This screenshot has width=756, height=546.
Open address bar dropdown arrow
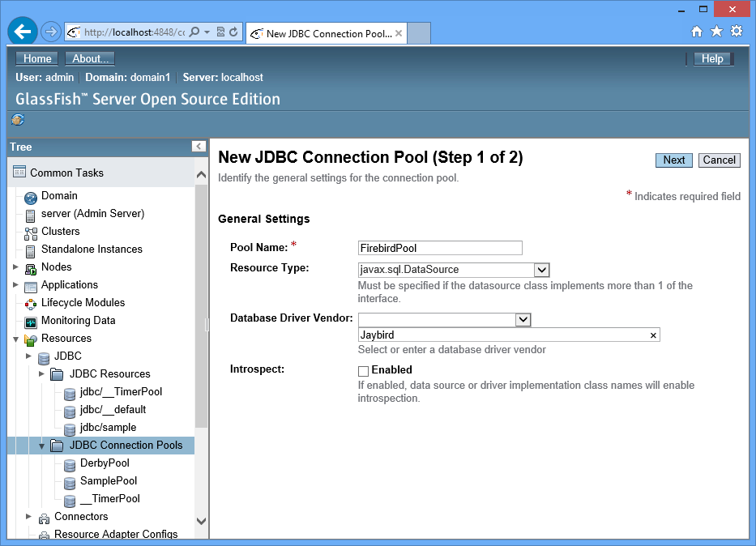207,32
